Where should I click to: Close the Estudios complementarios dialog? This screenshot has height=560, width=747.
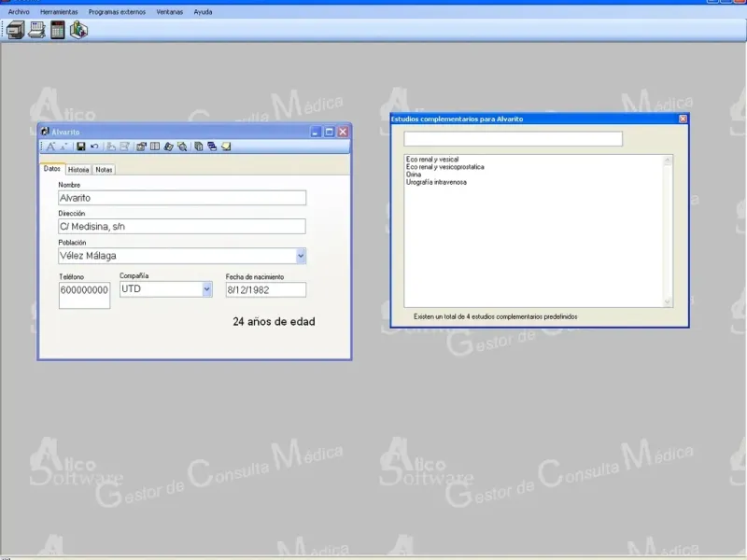[683, 119]
